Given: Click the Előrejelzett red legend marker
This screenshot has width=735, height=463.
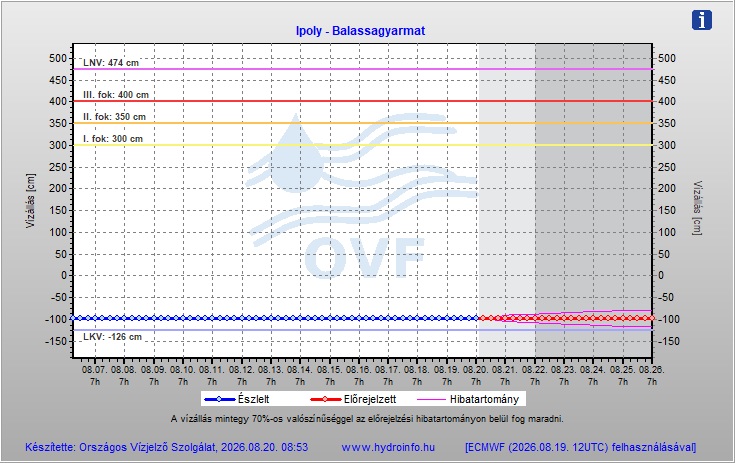Looking at the screenshot, I should pos(325,399).
